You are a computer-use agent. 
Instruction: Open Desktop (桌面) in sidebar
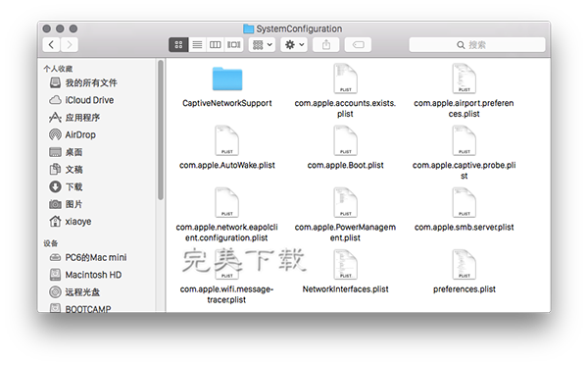[x=66, y=152]
